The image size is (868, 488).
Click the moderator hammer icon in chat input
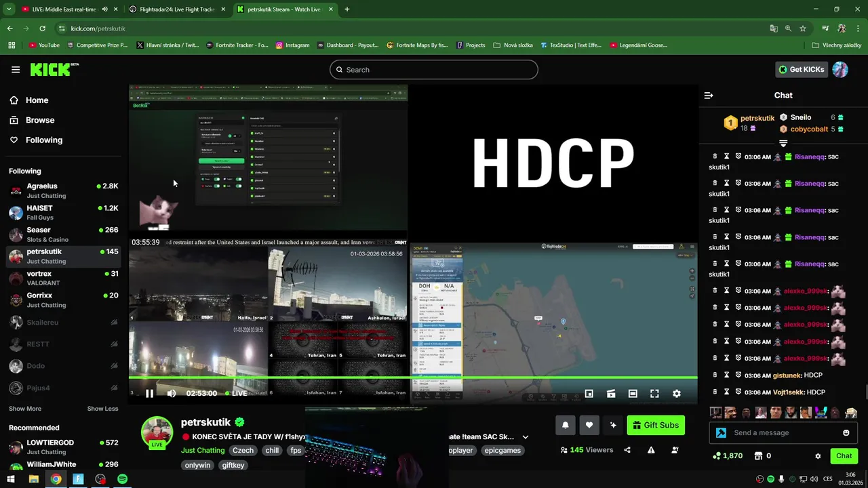coord(722,432)
